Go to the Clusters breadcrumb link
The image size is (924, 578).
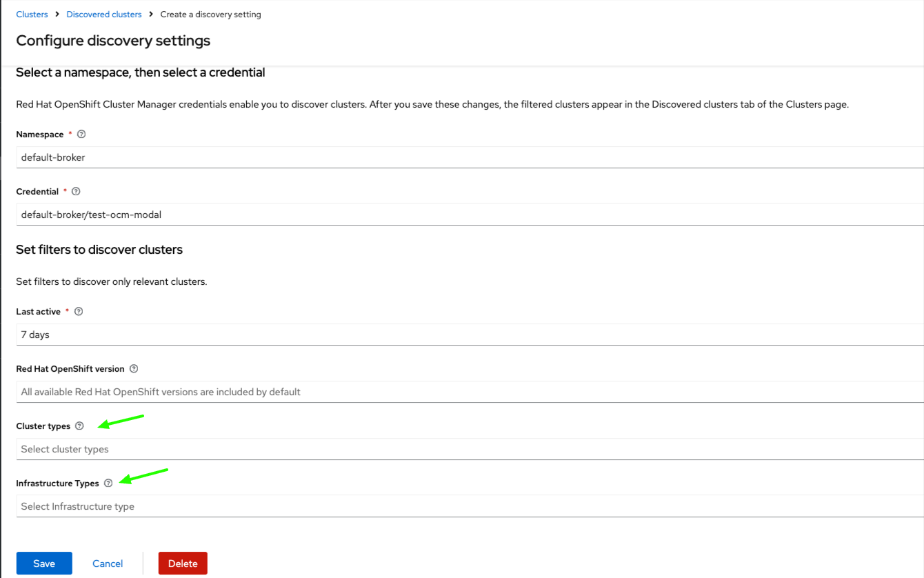(x=32, y=14)
